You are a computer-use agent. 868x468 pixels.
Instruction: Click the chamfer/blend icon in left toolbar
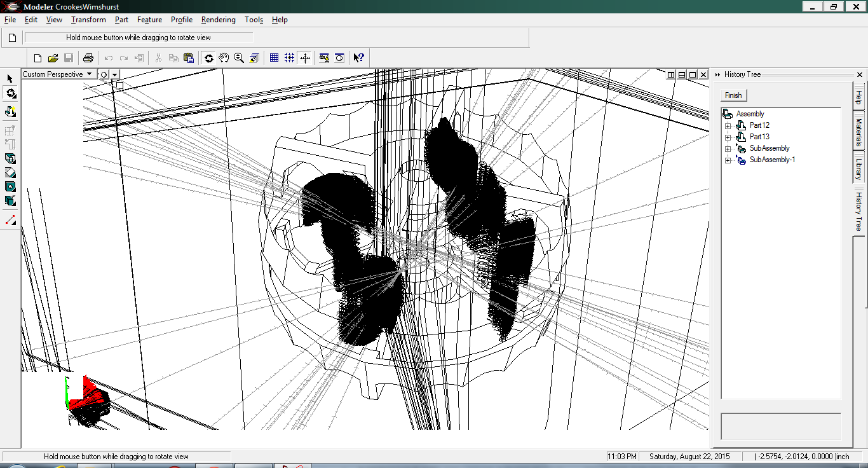(x=10, y=172)
